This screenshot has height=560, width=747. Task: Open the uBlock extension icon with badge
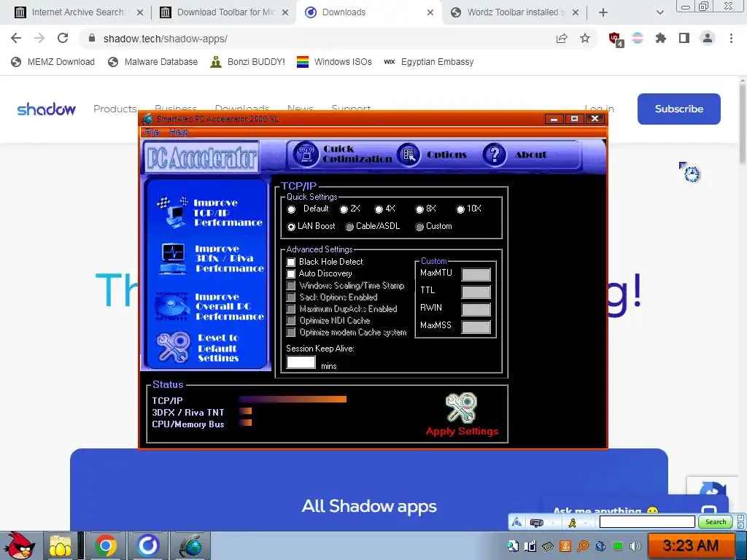[616, 39]
